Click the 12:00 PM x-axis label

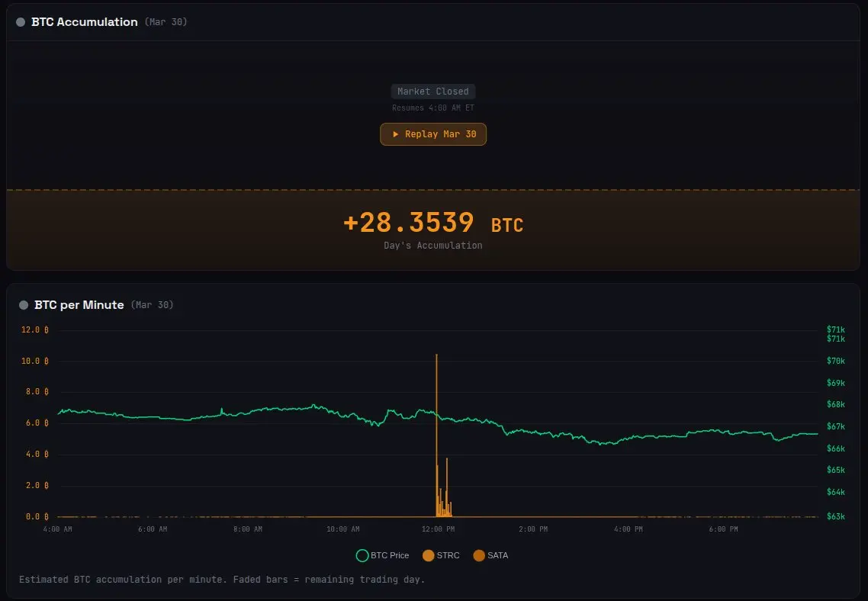click(x=438, y=529)
